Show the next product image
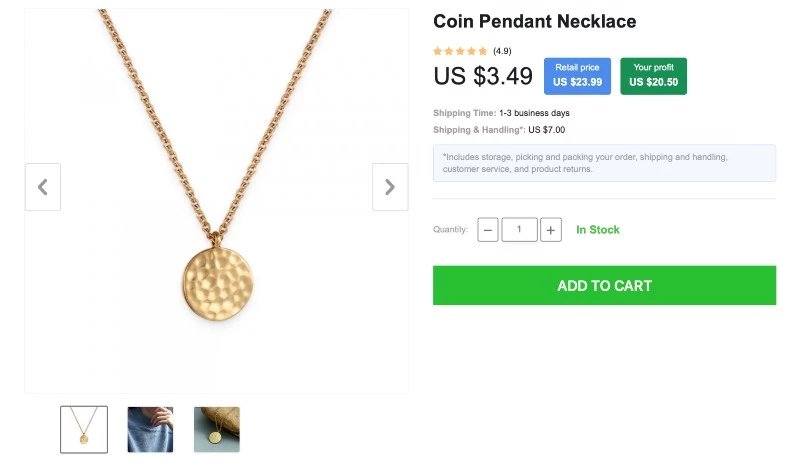The width and height of the screenshot is (788, 472). (390, 187)
